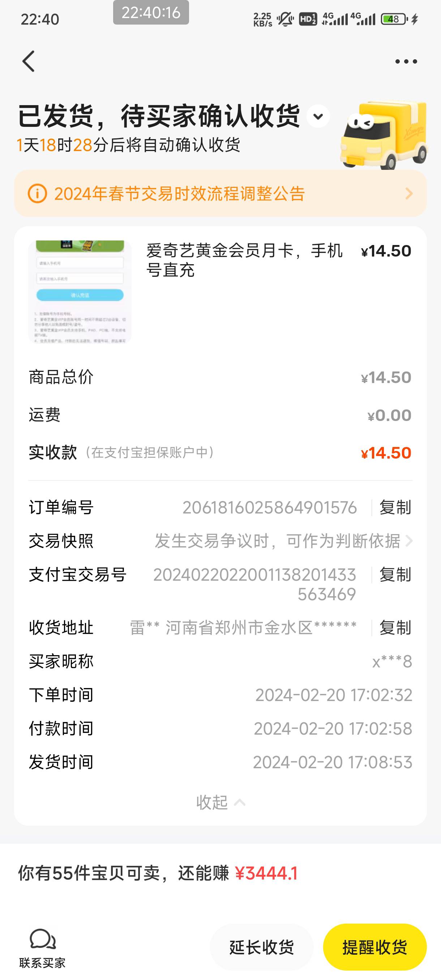Open the three-dot more options menu
Viewport: 441px width, 980px height.
click(x=406, y=62)
